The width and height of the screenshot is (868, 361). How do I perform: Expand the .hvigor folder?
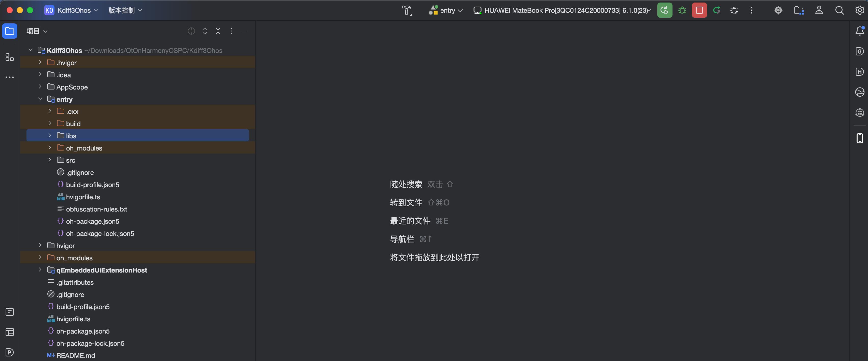click(x=40, y=62)
